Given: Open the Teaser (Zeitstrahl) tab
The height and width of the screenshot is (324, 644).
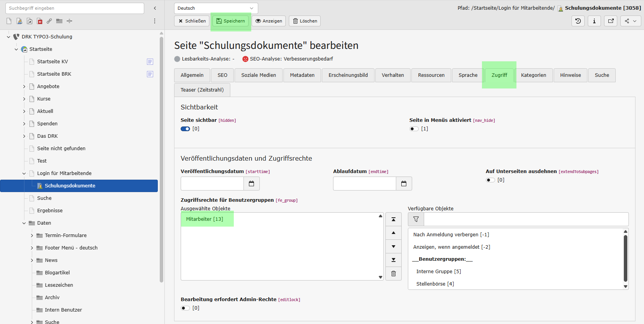Looking at the screenshot, I should [x=202, y=90].
